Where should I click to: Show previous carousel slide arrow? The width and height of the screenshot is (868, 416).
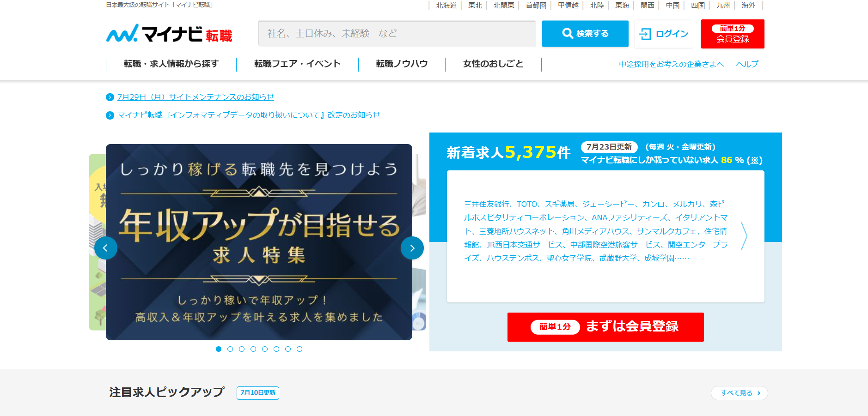(x=105, y=248)
